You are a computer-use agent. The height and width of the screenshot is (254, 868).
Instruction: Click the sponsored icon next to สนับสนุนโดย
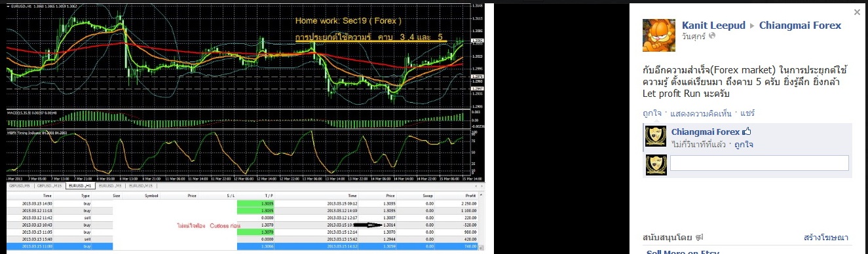[x=699, y=238]
